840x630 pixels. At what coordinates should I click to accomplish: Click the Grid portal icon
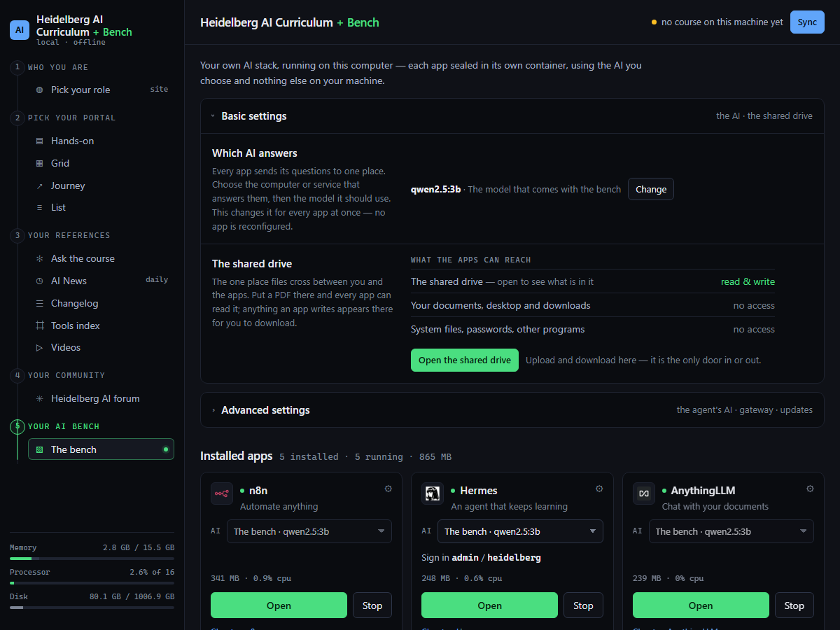coord(39,163)
